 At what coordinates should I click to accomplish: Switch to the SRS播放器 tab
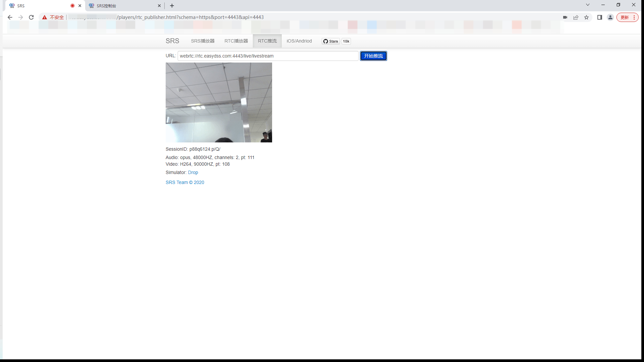click(203, 41)
